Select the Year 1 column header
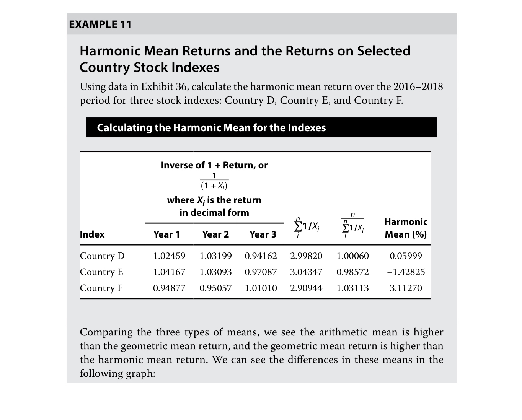 coord(166,234)
